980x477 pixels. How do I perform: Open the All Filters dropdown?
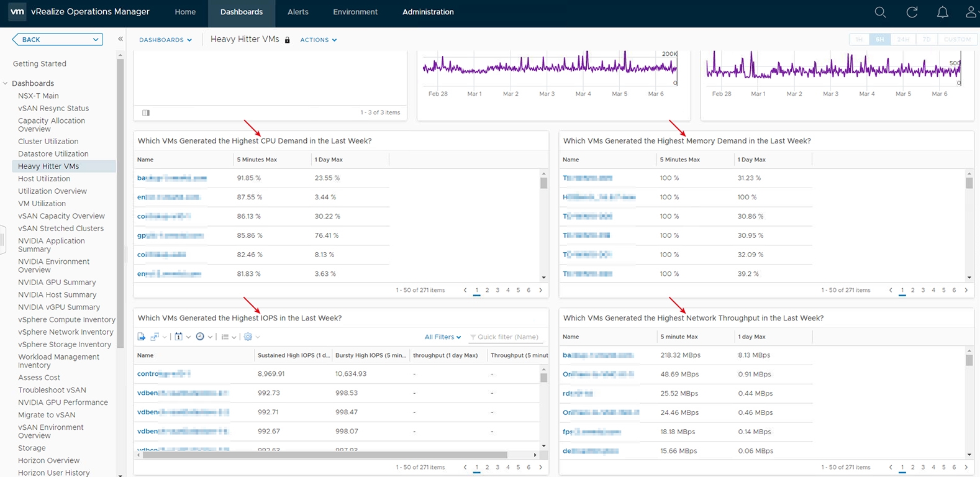(x=443, y=337)
